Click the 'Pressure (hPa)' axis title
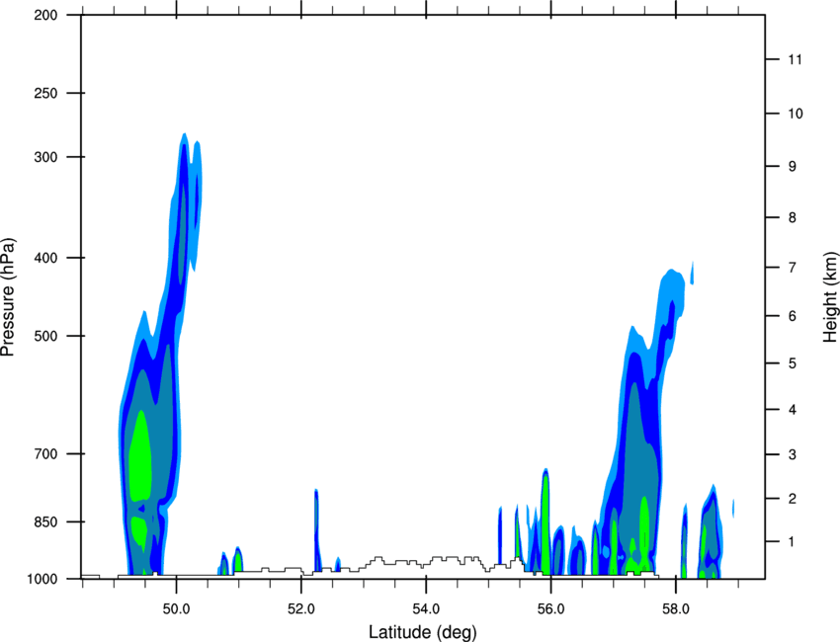840x642 pixels. pos(8,296)
